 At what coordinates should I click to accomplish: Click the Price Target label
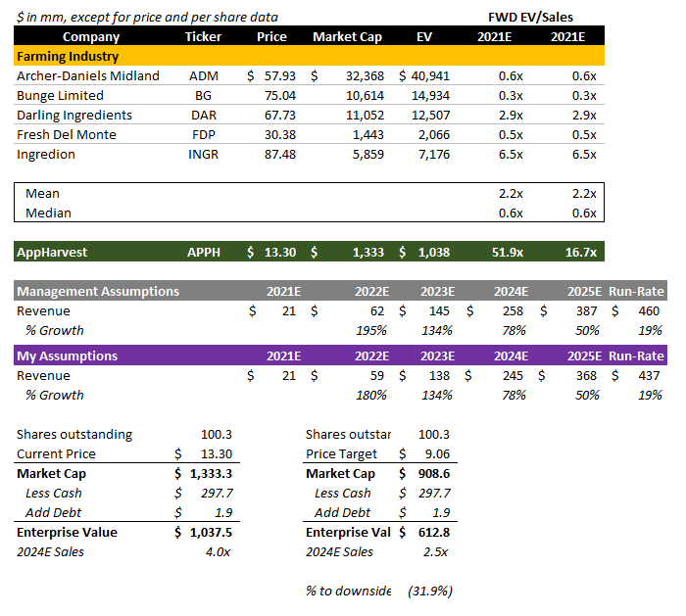coord(341,454)
